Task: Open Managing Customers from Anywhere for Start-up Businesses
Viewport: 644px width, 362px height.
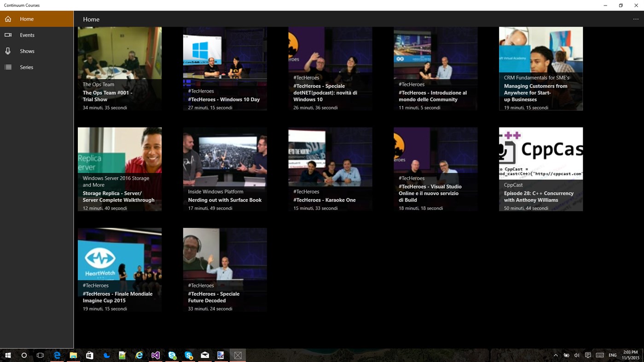Action: [x=541, y=69]
